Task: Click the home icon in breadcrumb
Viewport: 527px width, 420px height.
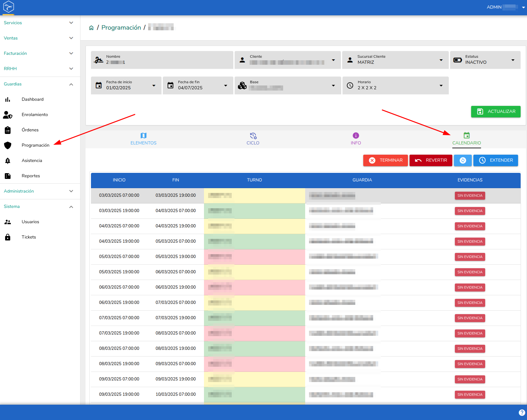Action: coord(91,28)
